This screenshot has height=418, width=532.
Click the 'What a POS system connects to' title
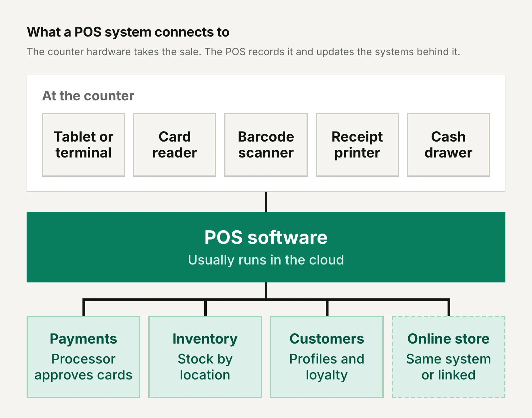(x=128, y=32)
